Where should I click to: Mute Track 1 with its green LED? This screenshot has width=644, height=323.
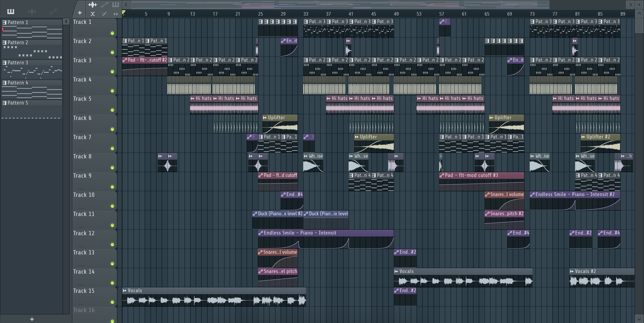pos(112,33)
